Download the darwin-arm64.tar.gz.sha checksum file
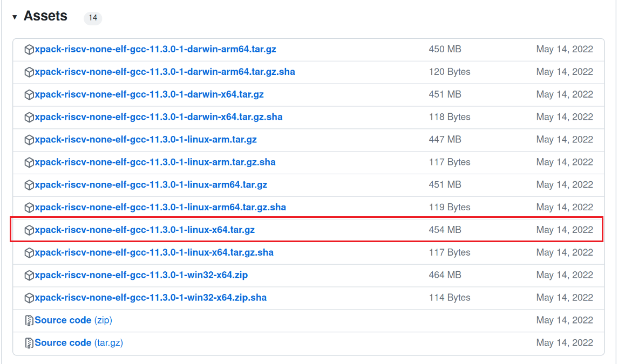Image resolution: width=625 pixels, height=364 pixels. [165, 72]
